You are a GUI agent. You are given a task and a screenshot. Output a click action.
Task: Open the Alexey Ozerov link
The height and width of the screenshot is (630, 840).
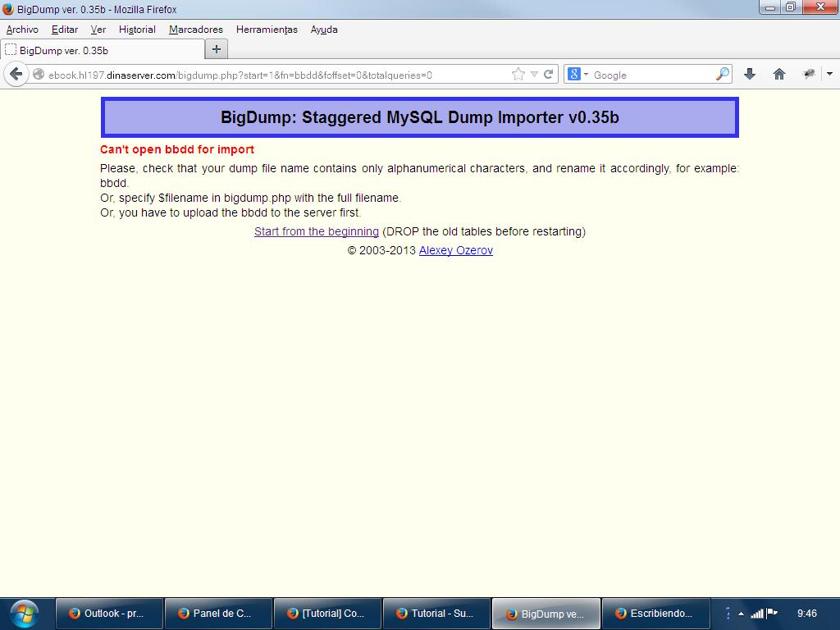[456, 250]
